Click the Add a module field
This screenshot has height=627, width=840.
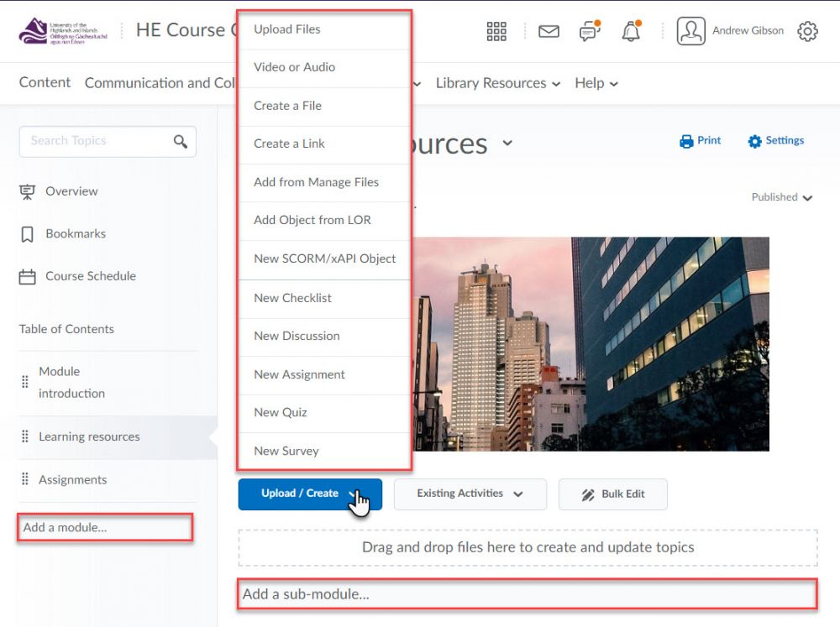click(x=105, y=527)
